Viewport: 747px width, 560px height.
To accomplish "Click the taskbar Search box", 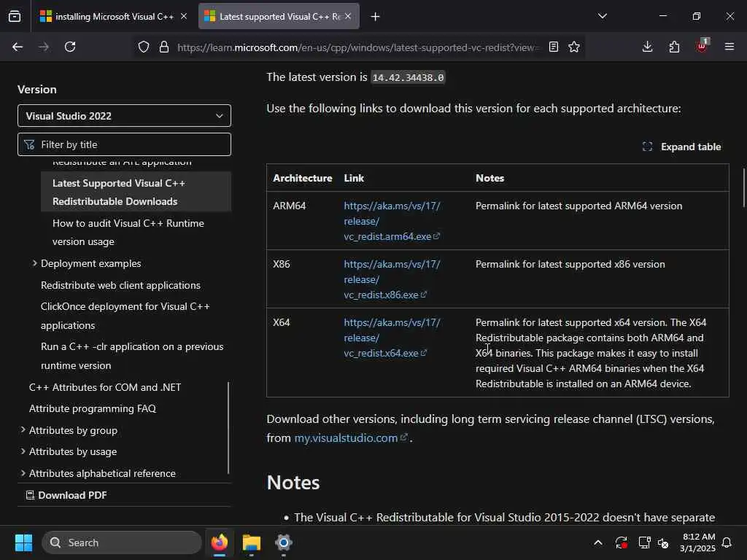I will pos(122,542).
